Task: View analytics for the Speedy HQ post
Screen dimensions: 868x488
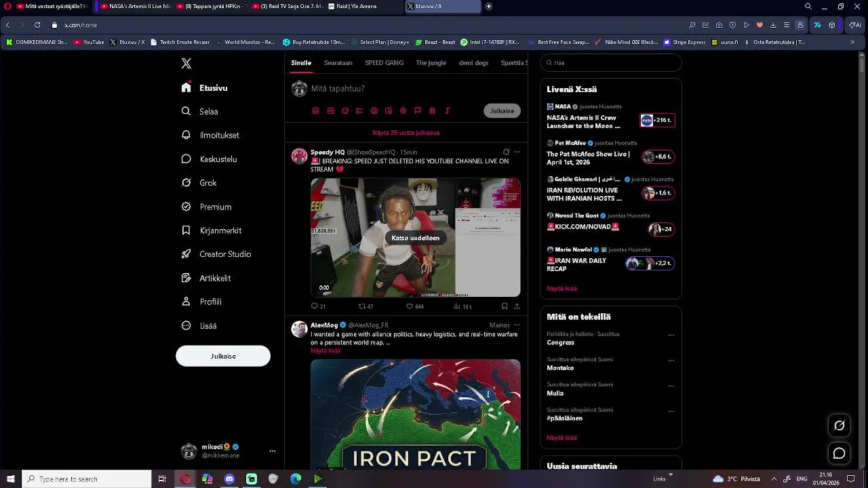Action: 462,306
